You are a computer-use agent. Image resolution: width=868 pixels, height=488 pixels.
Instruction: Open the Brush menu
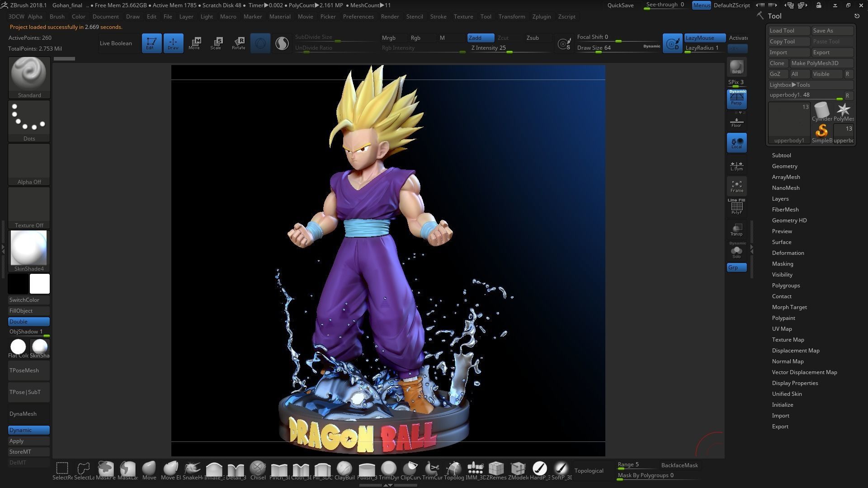pyautogui.click(x=57, y=17)
